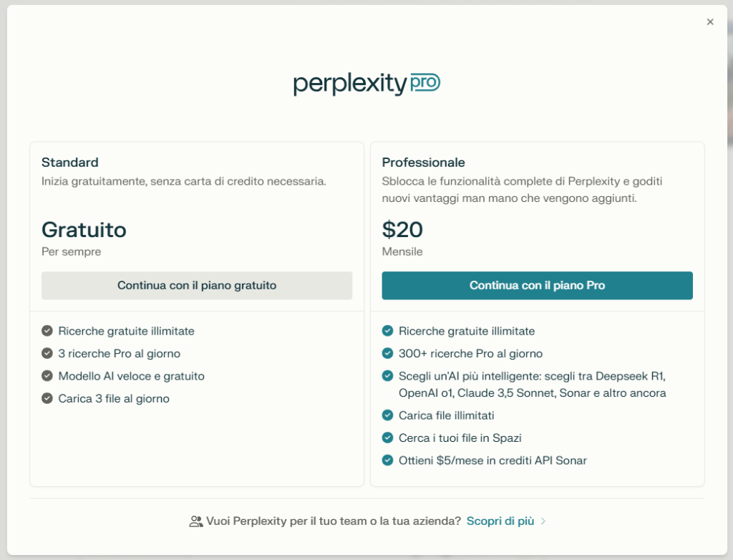Screen dimensions: 733x560
Task: Click checkmark beside 'Scegli un'AI più intelligente'
Action: 387,376
